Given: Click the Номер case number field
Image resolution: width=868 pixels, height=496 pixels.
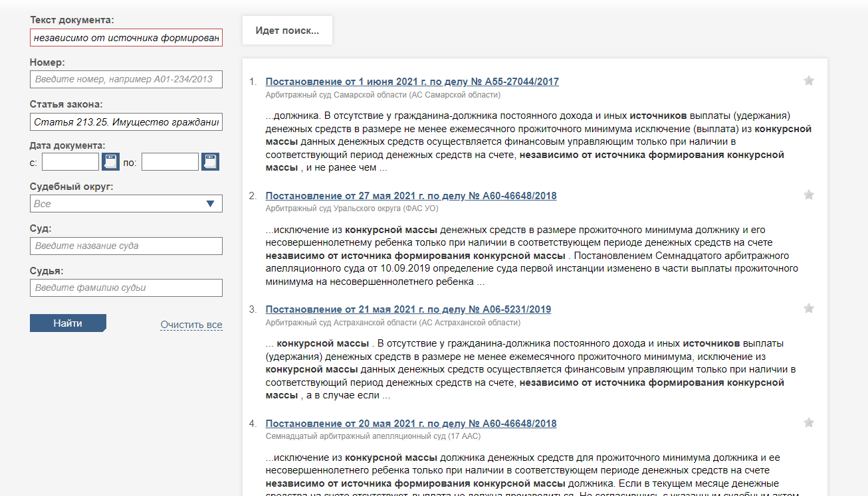Looking at the screenshot, I should [x=126, y=80].
